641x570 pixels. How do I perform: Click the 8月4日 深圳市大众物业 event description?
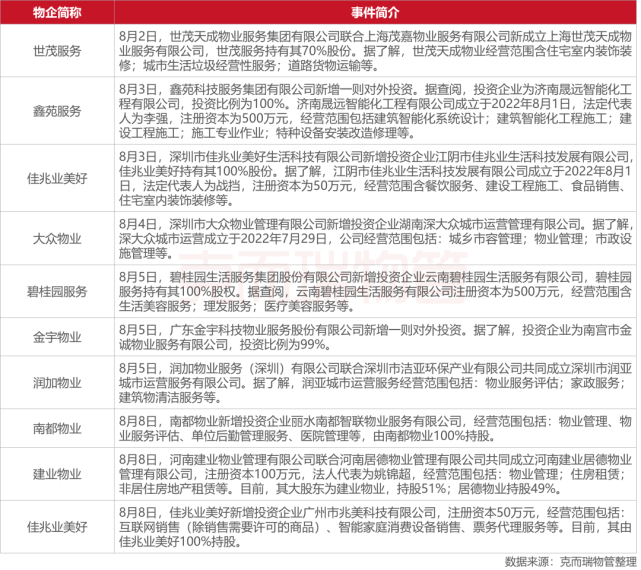375,238
